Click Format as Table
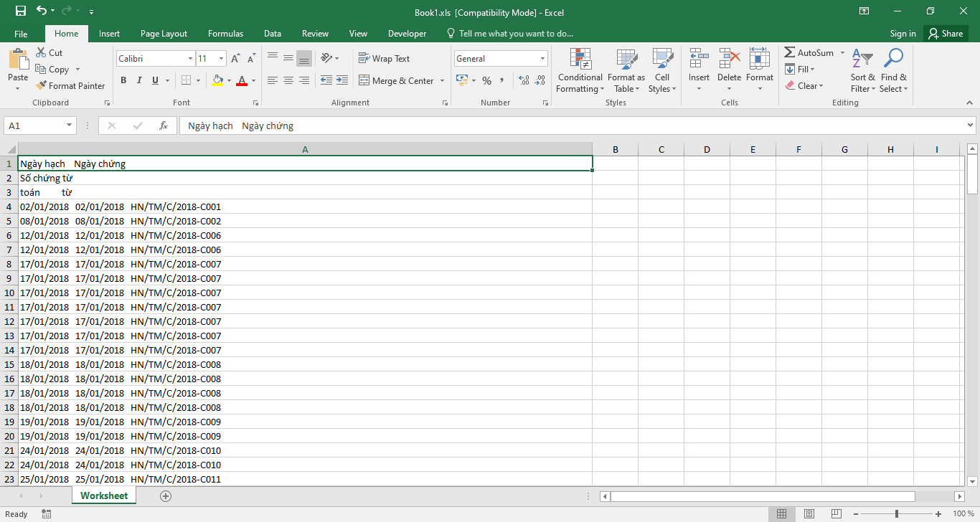 (626, 70)
